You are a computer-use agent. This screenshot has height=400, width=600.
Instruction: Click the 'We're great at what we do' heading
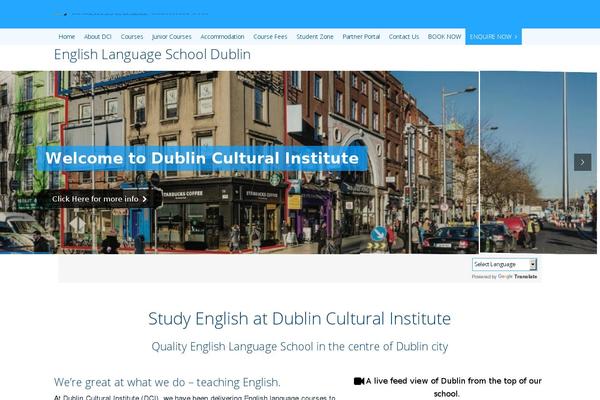[x=167, y=382]
